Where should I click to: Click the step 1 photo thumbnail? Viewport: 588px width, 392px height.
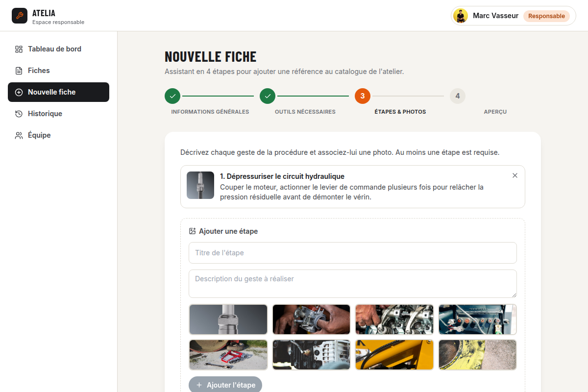tap(200, 185)
